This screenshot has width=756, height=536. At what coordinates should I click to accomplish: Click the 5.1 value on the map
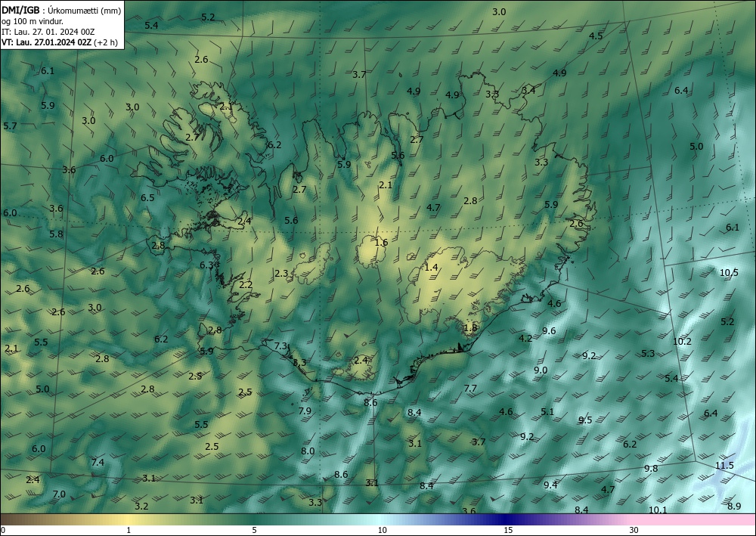(x=547, y=412)
